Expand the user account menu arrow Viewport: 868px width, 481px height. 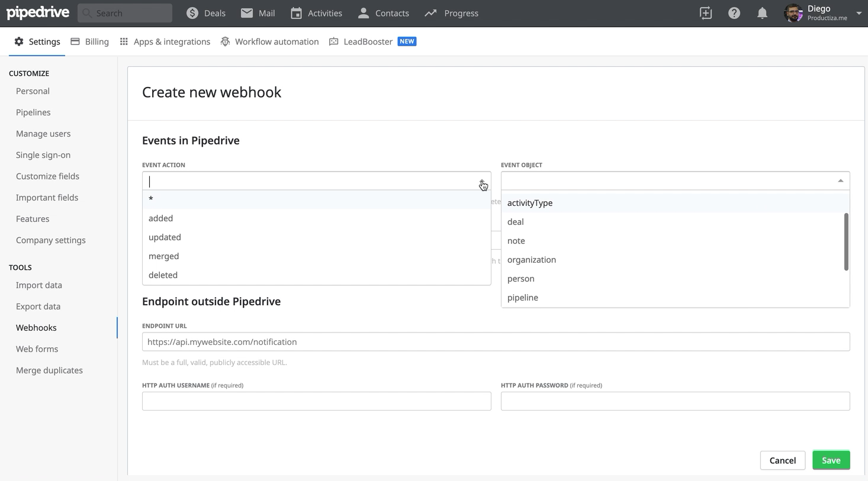point(859,13)
